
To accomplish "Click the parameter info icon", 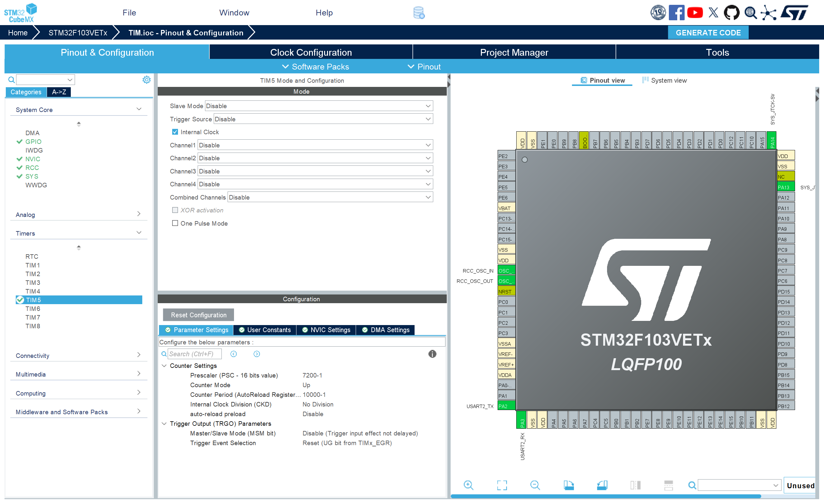I will click(x=432, y=354).
